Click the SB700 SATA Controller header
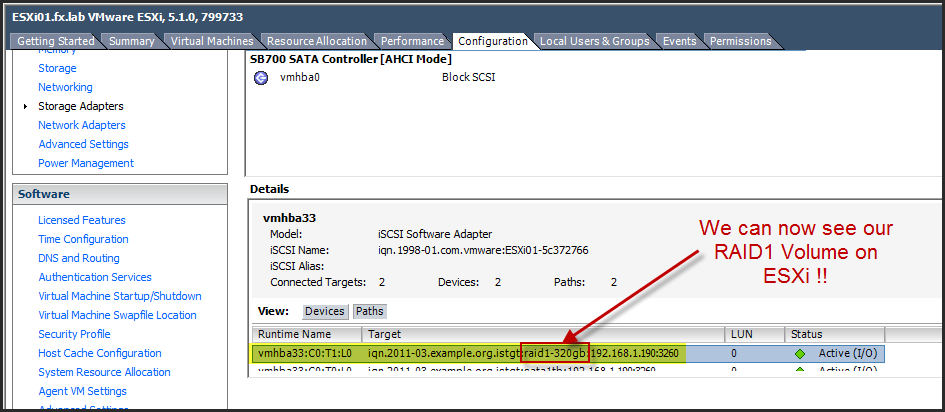The width and height of the screenshot is (945, 412). [x=351, y=59]
